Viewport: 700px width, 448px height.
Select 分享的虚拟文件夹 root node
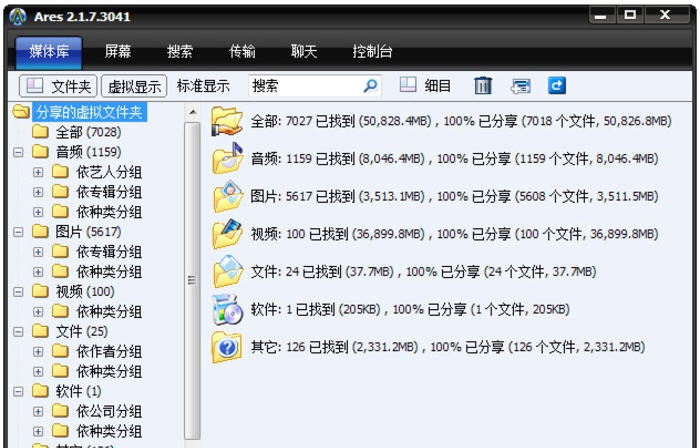tap(89, 112)
